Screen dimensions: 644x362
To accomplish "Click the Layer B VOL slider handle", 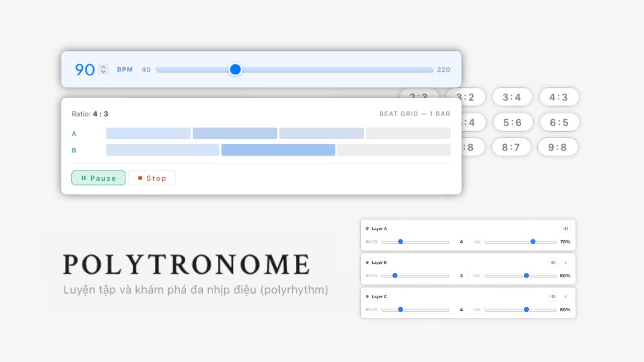I will point(526,276).
